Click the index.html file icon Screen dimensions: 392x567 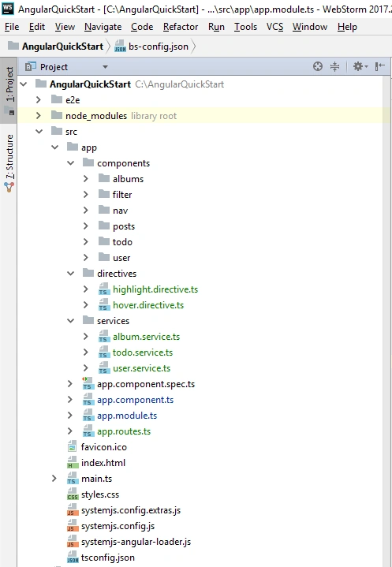pos(73,463)
